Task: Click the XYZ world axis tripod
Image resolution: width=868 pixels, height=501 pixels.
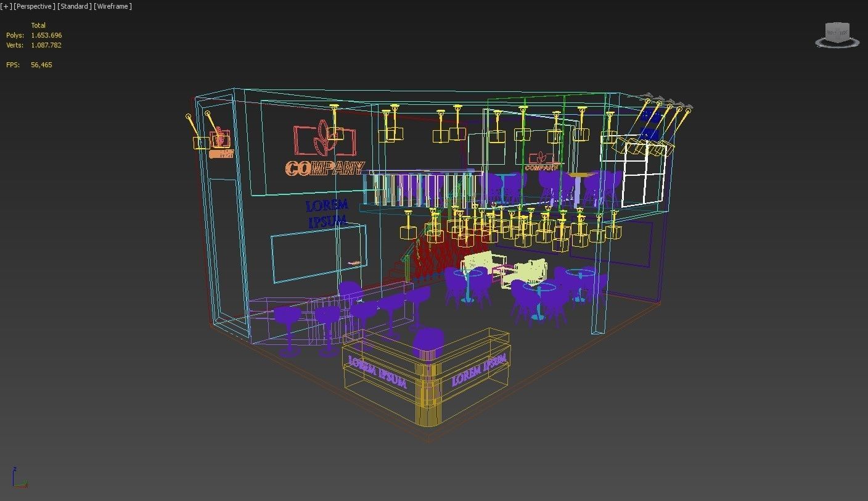Action: click(x=19, y=478)
